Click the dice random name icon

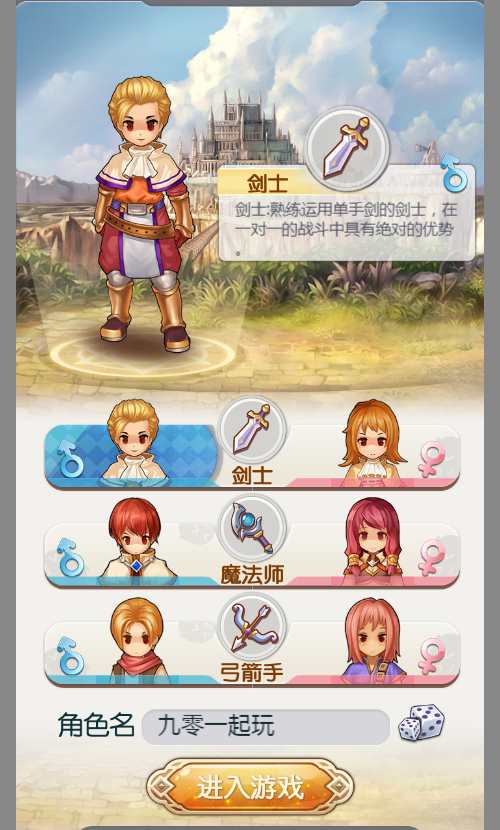[x=421, y=722]
